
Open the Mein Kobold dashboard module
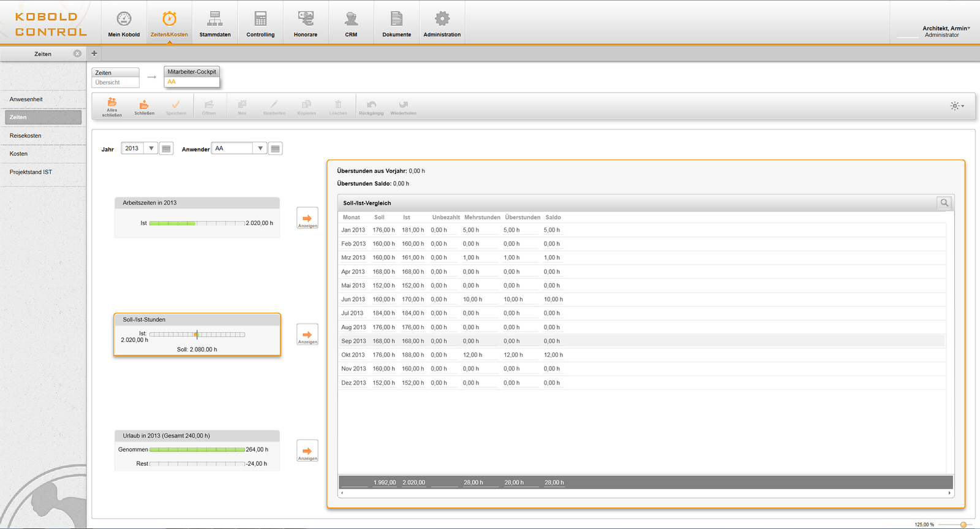(x=124, y=23)
